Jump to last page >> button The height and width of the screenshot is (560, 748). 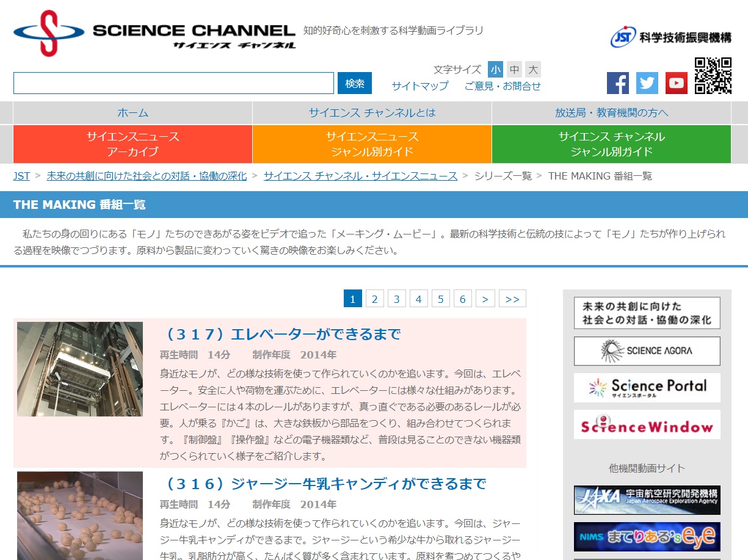512,299
